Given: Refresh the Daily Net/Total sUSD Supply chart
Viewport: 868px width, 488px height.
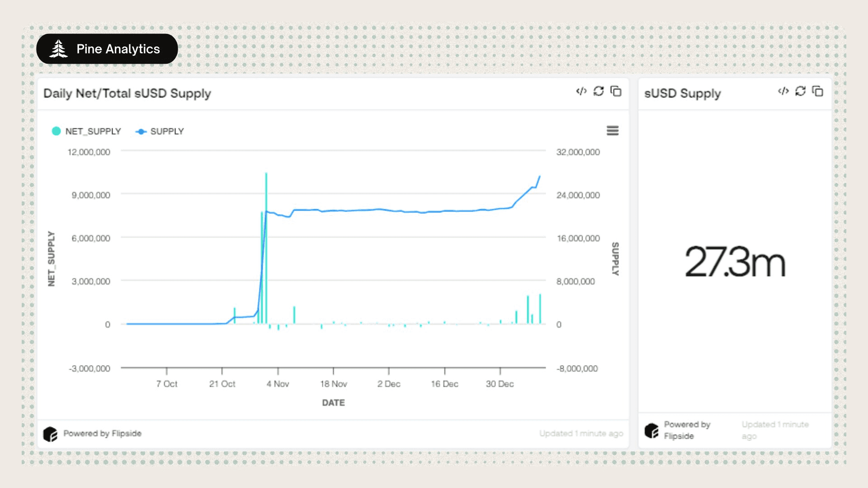Looking at the screenshot, I should (x=599, y=91).
